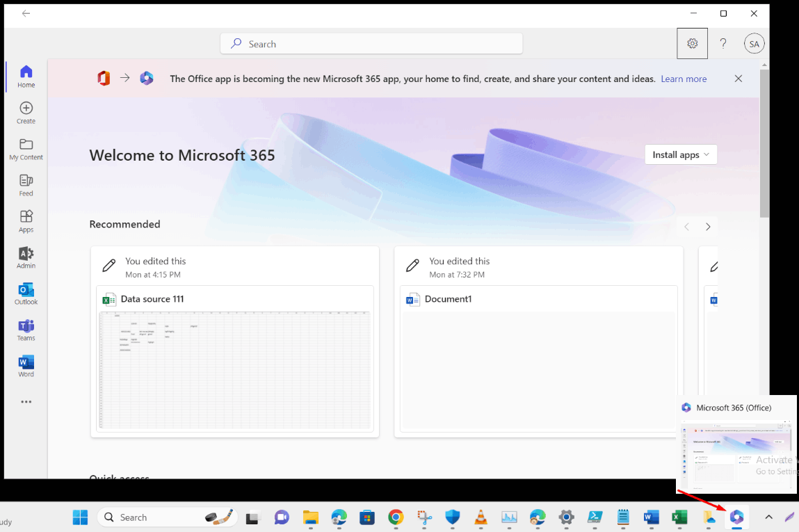
Task: Open Microsoft Store on the taskbar
Action: click(367, 517)
